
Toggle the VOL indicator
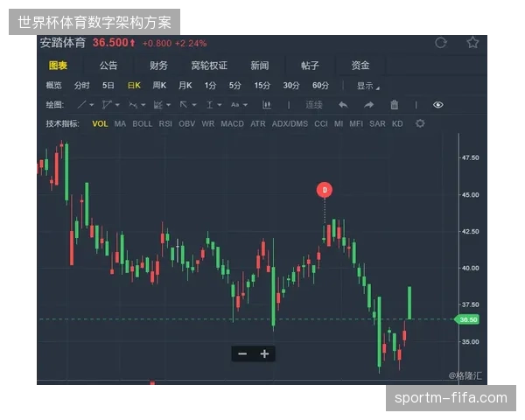click(x=100, y=124)
